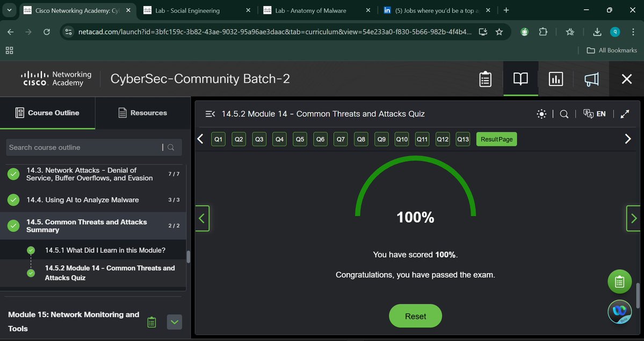Collapse the quiz navigation sidebar
Image resolution: width=644 pixels, height=341 pixels.
[x=210, y=113]
